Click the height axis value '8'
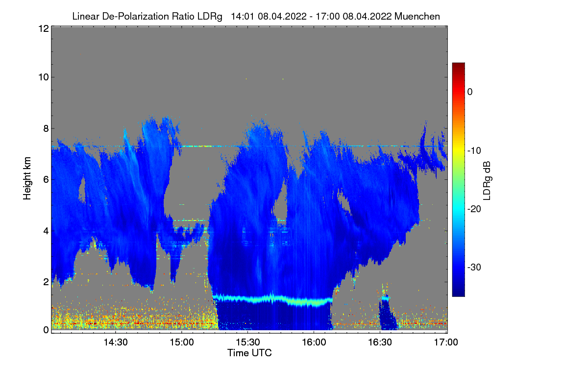This screenshot has height=392, width=588. tap(45, 128)
